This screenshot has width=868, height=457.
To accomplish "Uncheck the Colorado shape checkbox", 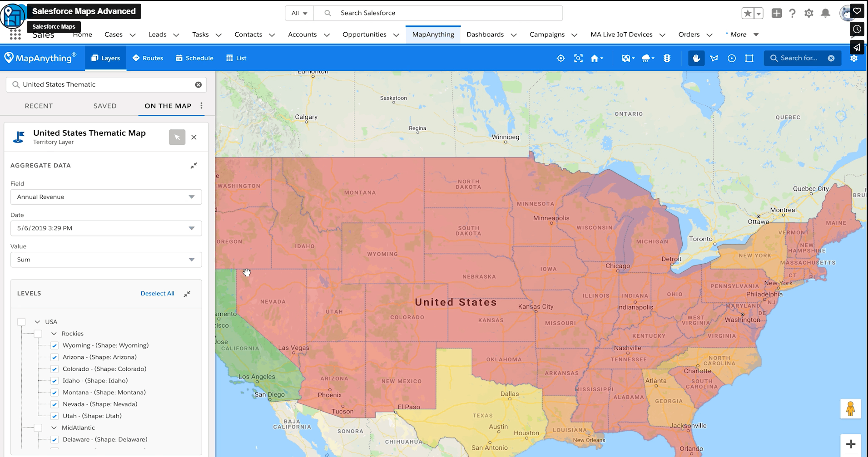I will (55, 369).
